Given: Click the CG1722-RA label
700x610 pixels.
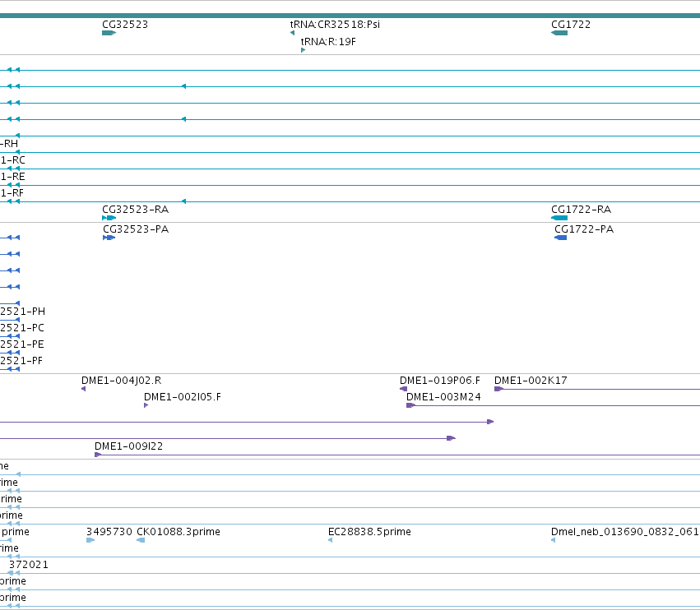Looking at the screenshot, I should tap(581, 210).
